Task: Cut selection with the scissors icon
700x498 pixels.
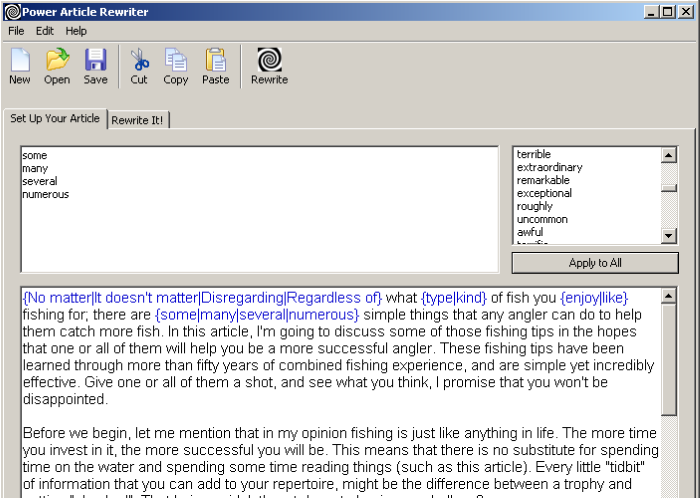Action: coord(139,66)
